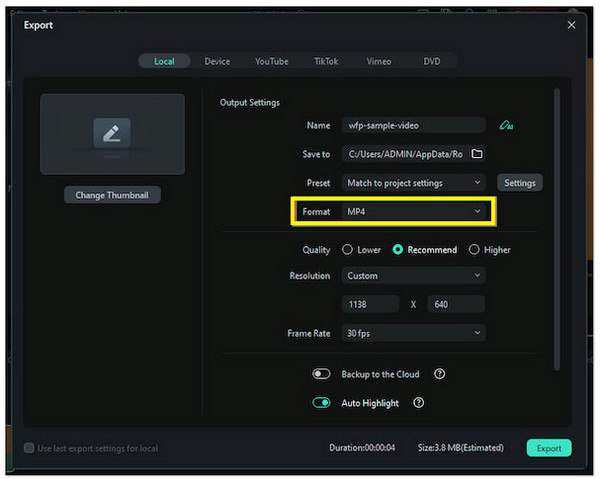Viewport: 600px width, 479px height.
Task: Click the thumbnail edit pencil icon
Action: tap(112, 133)
